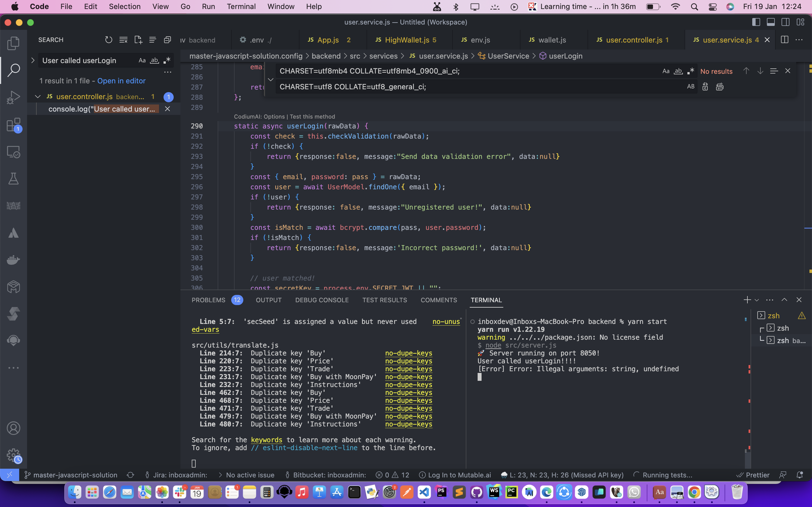
Task: Open the Terminal menu in menu bar
Action: [241, 6]
